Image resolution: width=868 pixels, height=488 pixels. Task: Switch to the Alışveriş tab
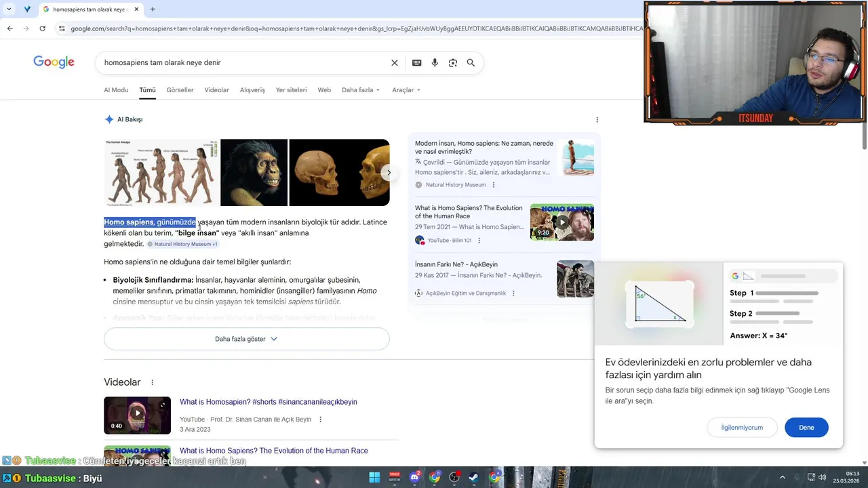coord(252,90)
